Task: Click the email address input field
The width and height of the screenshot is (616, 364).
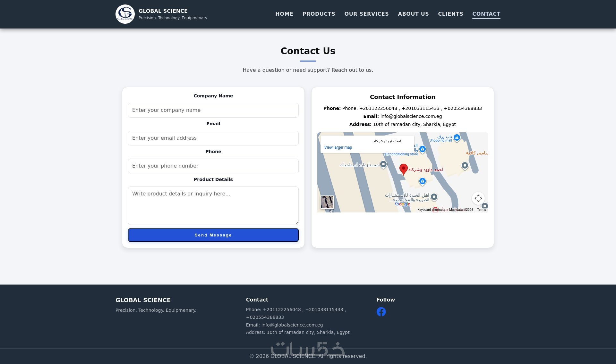Action: pos(213,138)
